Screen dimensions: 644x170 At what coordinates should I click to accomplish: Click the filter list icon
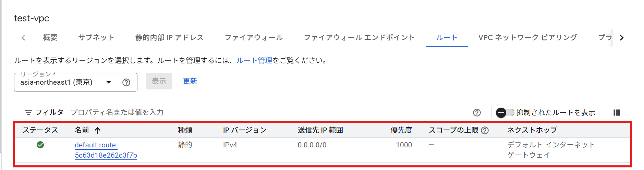(29, 112)
